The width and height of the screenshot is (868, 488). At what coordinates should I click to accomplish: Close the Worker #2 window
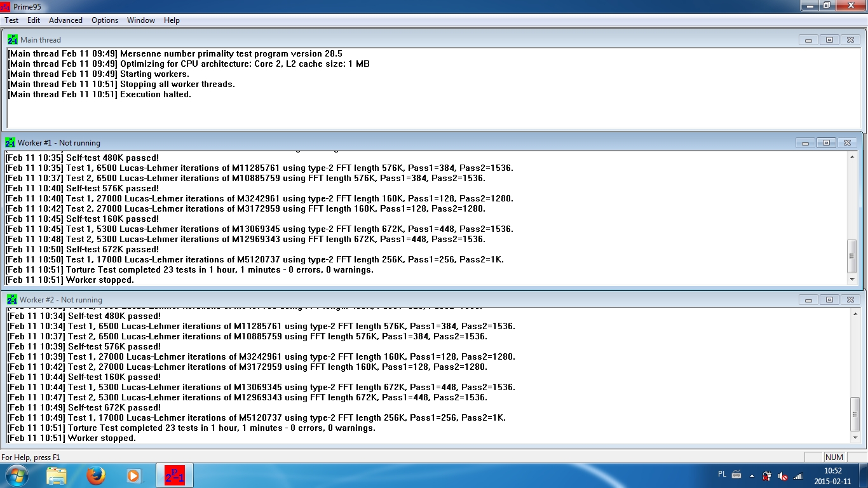click(850, 299)
